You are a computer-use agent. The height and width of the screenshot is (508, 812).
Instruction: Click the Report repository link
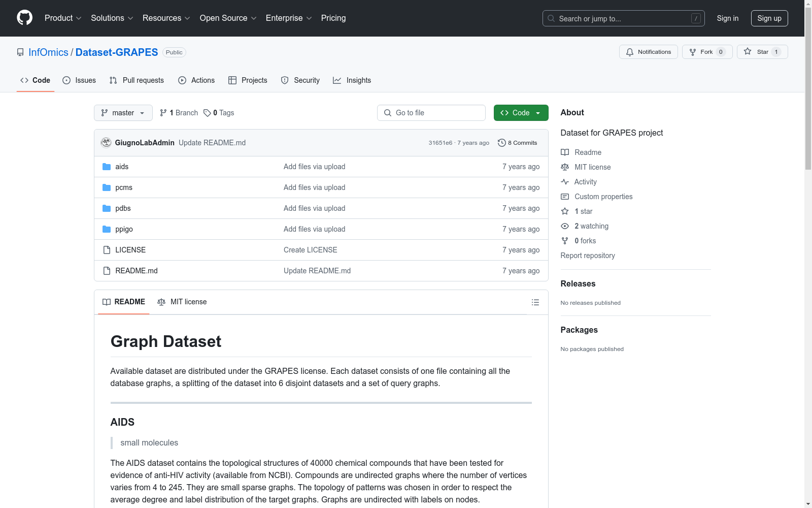pyautogui.click(x=588, y=256)
